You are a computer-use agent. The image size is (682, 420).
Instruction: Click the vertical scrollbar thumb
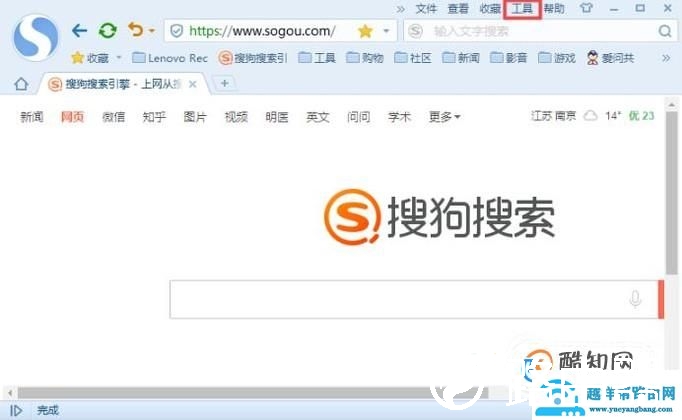click(x=672, y=193)
